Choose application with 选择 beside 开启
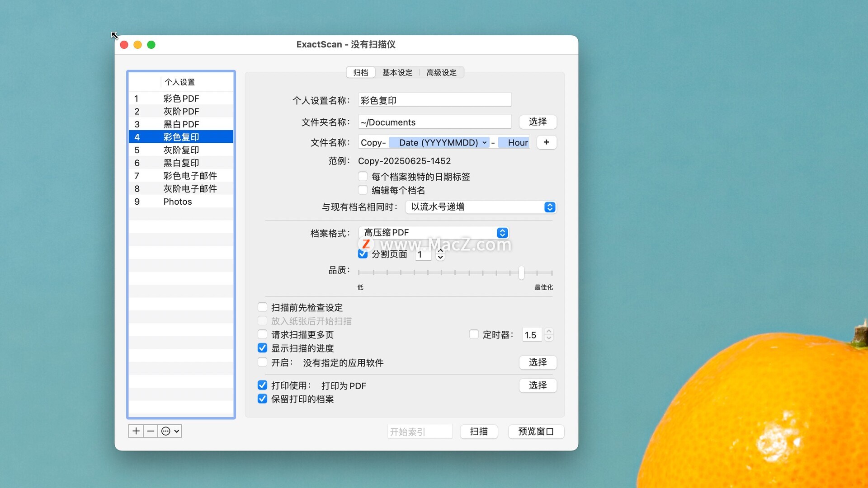This screenshot has width=868, height=488. pos(538,362)
